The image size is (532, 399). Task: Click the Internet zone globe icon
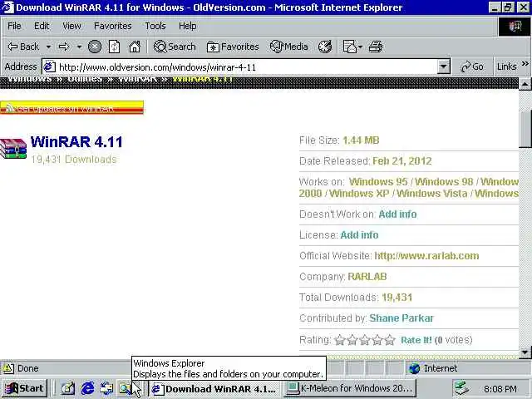click(x=414, y=368)
